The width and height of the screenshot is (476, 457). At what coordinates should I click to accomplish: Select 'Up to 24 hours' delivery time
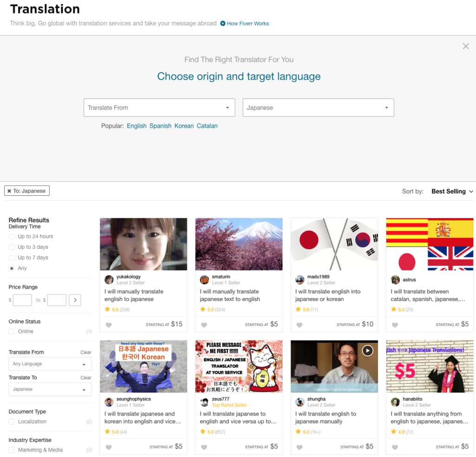[12, 237]
